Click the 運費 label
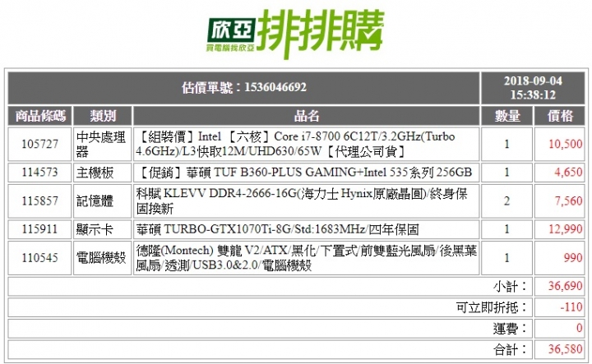The width and height of the screenshot is (592, 364). point(510,329)
